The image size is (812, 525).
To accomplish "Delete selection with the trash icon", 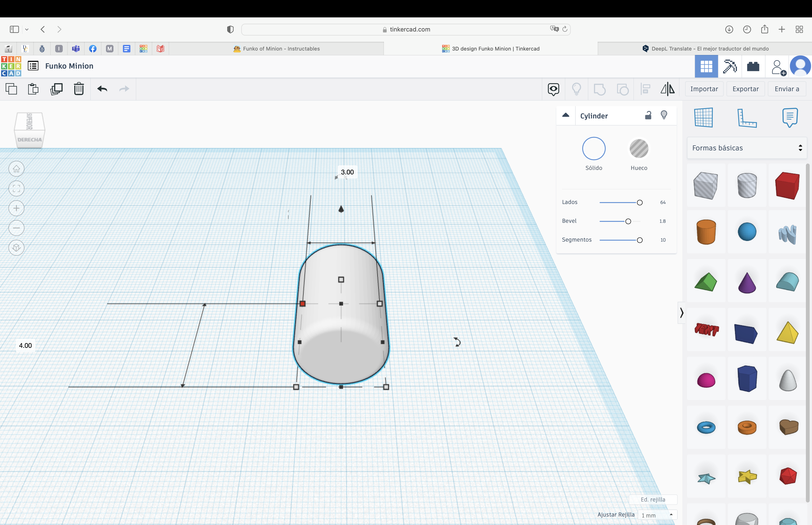I will 79,89.
